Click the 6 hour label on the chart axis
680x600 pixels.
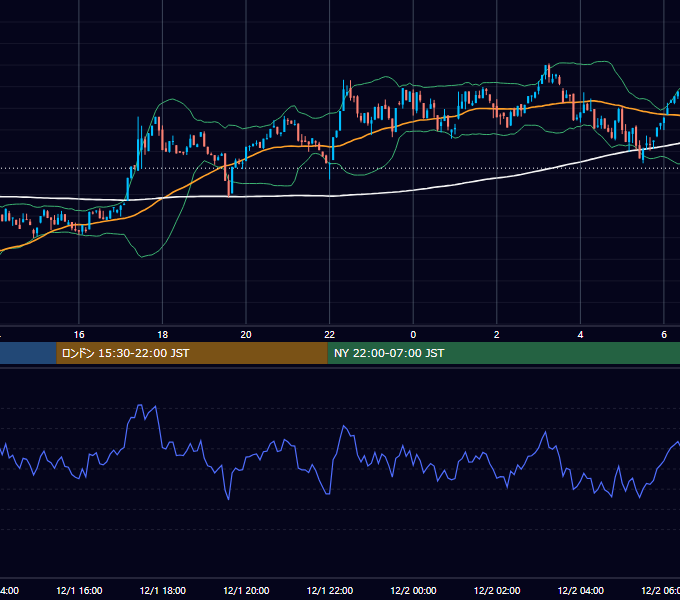664,335
